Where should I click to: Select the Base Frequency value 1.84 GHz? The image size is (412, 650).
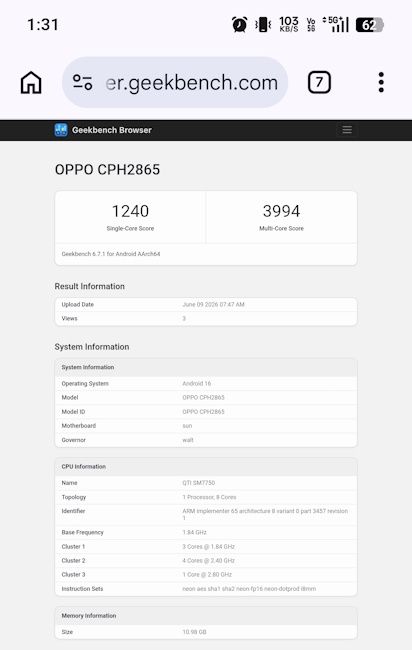coord(194,532)
